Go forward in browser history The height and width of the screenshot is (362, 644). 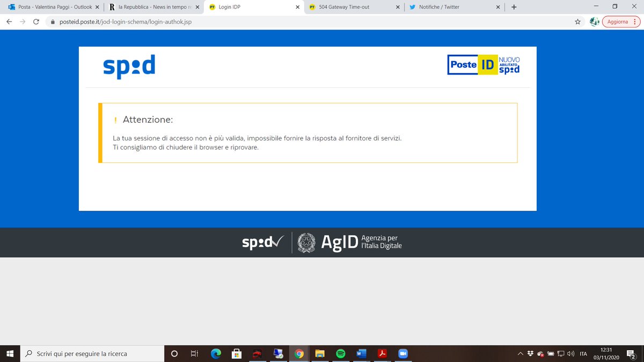[23, 22]
